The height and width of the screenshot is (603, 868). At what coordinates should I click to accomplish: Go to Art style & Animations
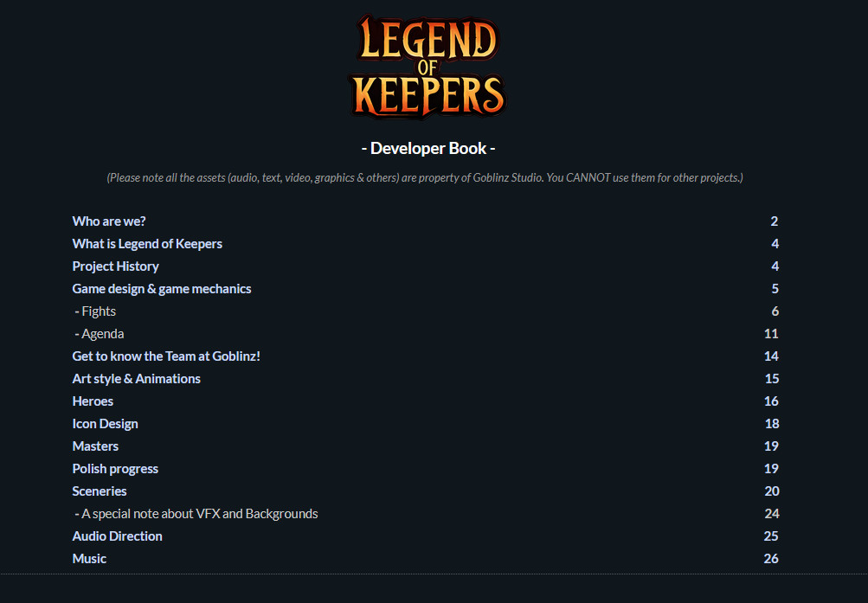tap(136, 379)
